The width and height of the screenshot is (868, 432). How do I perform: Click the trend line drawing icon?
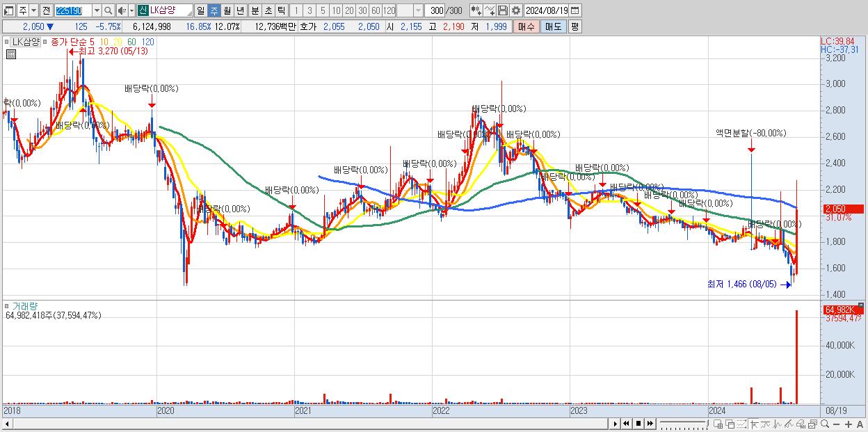(766, 424)
